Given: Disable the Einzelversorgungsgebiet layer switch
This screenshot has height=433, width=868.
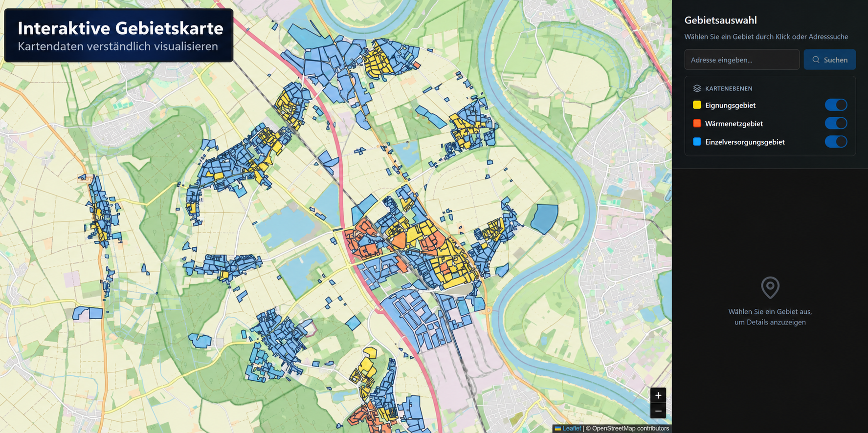Looking at the screenshot, I should coord(836,142).
